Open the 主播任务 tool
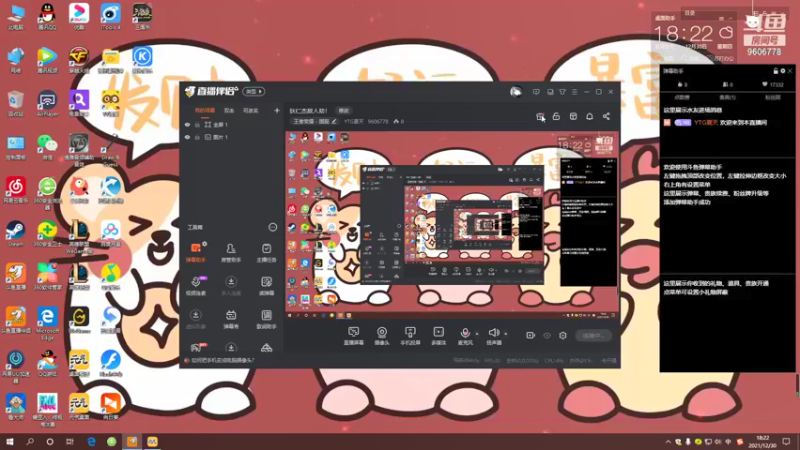The image size is (800, 450). tap(266, 253)
